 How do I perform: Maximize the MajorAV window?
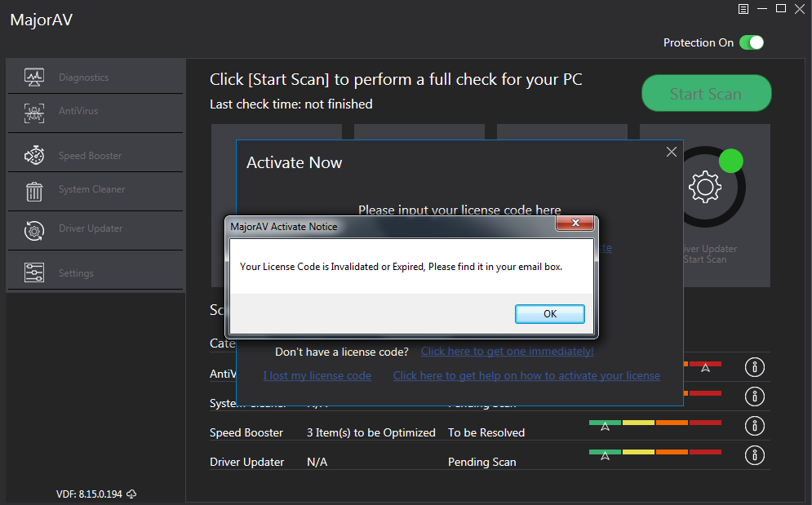(781, 9)
